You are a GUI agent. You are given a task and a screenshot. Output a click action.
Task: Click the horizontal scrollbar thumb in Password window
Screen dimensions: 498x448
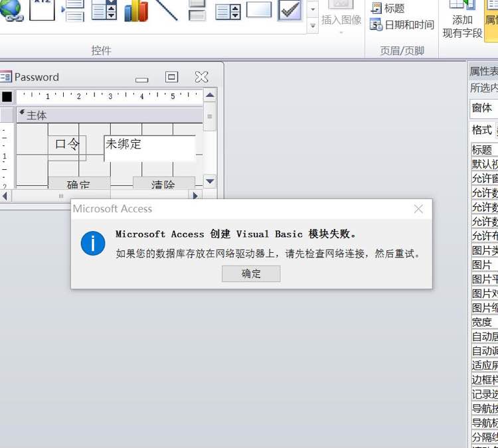coord(61,196)
